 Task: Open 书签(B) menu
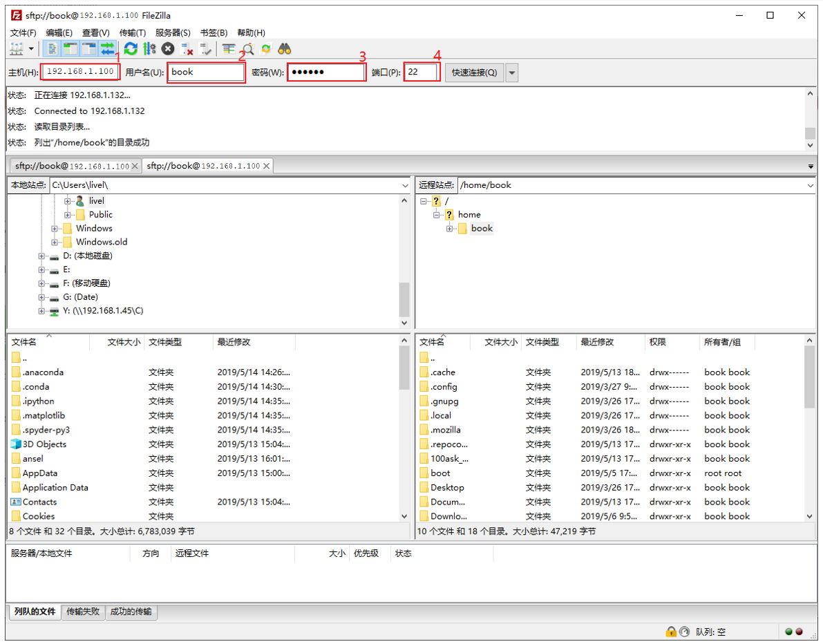(214, 32)
